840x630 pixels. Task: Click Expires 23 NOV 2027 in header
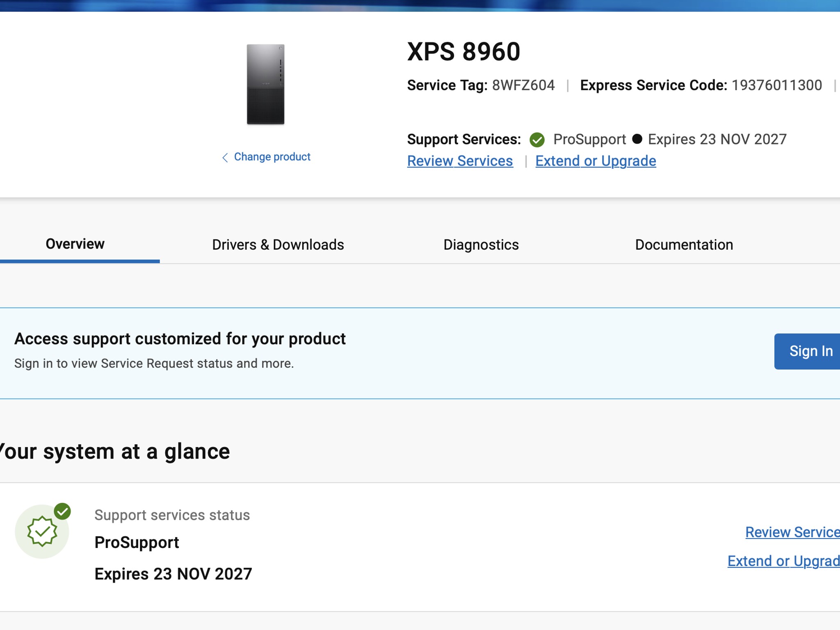click(717, 139)
